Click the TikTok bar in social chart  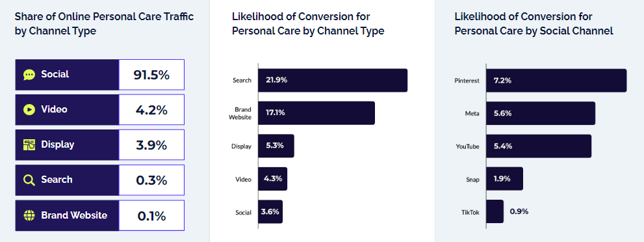click(495, 211)
